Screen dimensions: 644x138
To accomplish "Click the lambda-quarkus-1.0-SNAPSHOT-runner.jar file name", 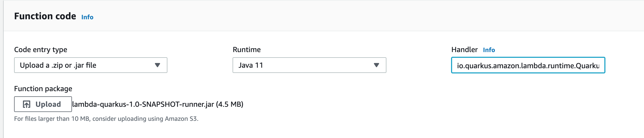I will pyautogui.click(x=143, y=104).
